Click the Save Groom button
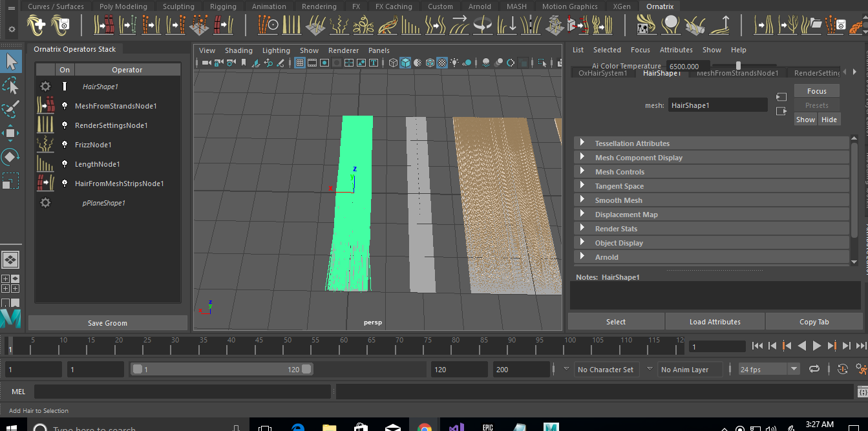 coord(107,323)
